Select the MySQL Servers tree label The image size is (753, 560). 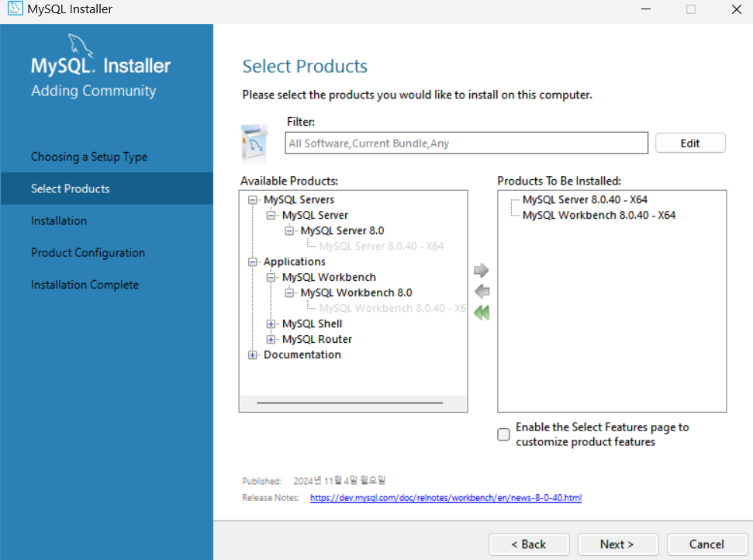click(299, 200)
